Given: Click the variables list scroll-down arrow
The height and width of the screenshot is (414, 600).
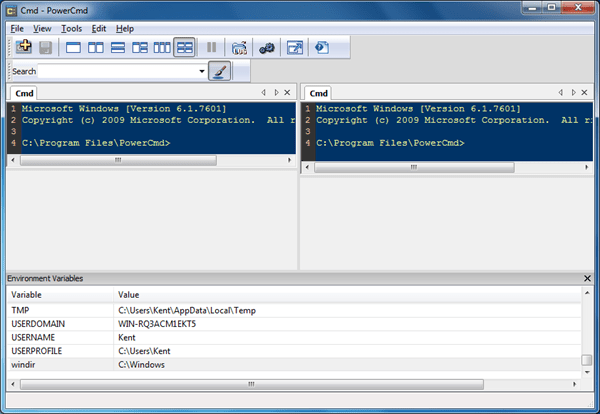Looking at the screenshot, I should [x=587, y=372].
